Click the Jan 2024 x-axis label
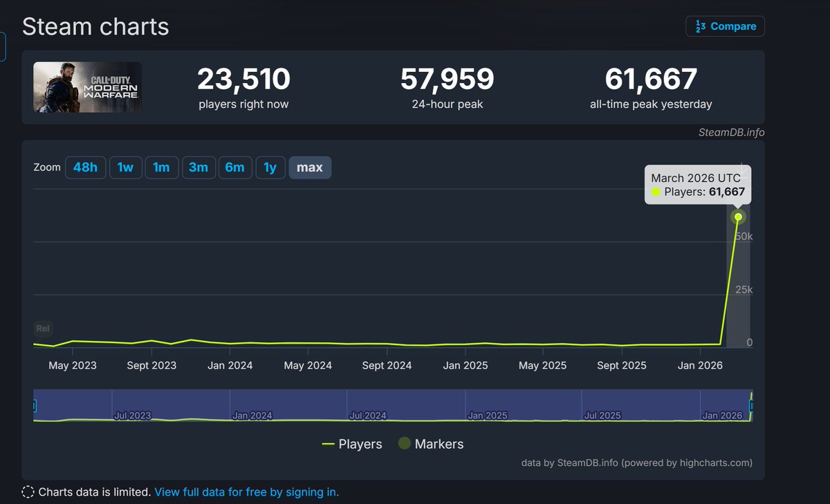The width and height of the screenshot is (830, 504). (x=230, y=365)
